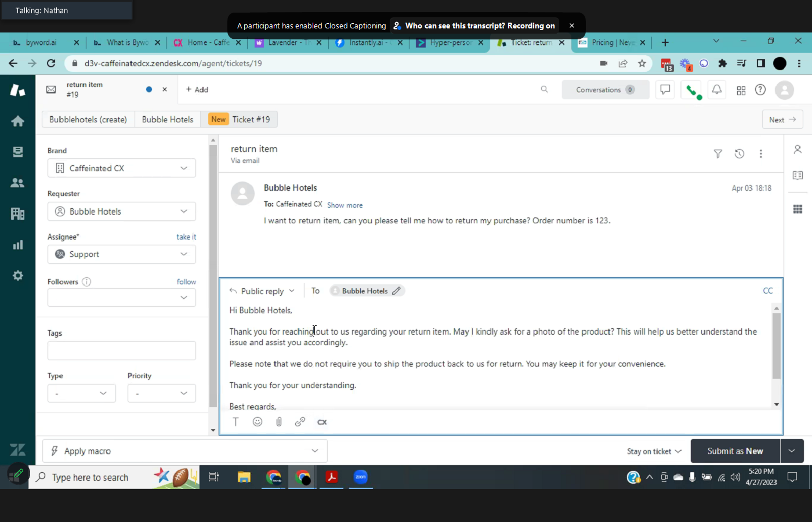Click the Submit as New button
The image size is (812, 522).
[735, 451]
